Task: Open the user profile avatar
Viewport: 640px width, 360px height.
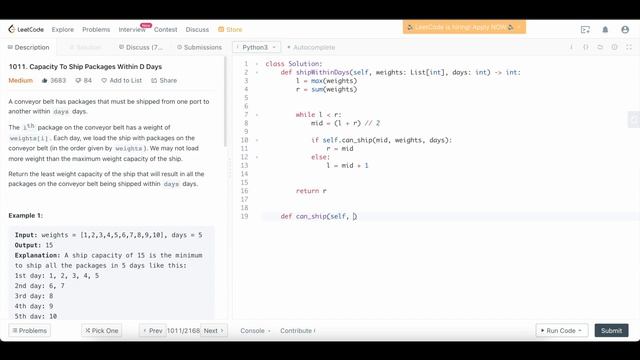Action: 625,30
